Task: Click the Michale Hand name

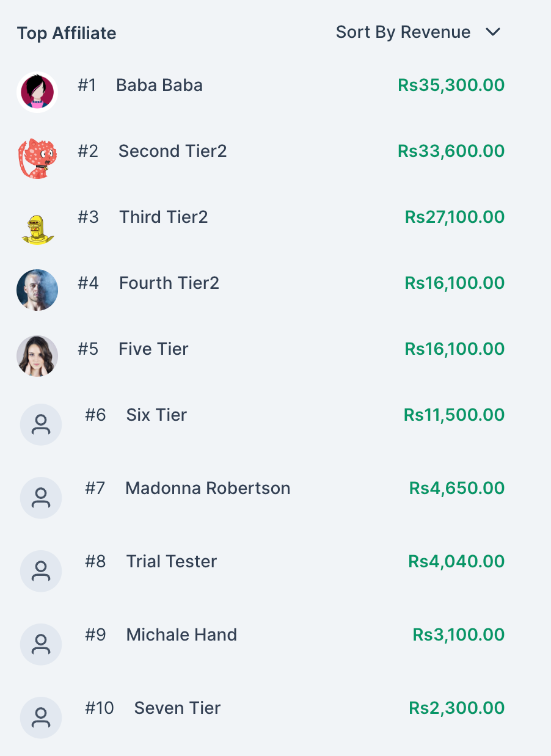Action: 181,634
